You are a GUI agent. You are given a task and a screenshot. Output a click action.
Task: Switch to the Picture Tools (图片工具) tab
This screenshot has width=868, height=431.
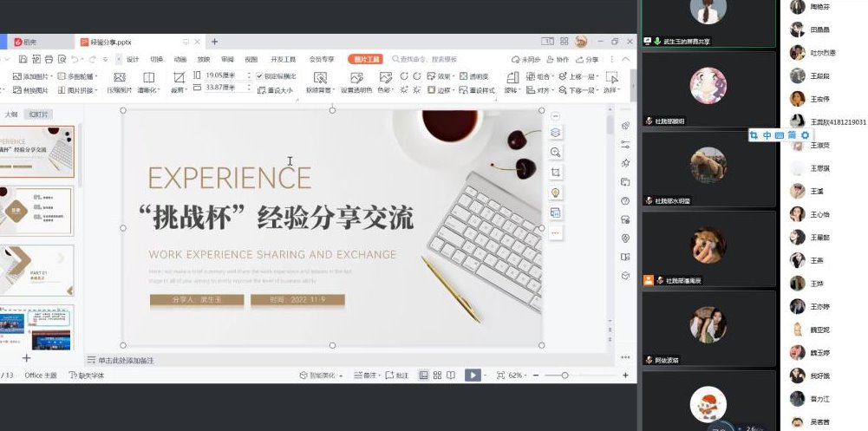(x=366, y=60)
